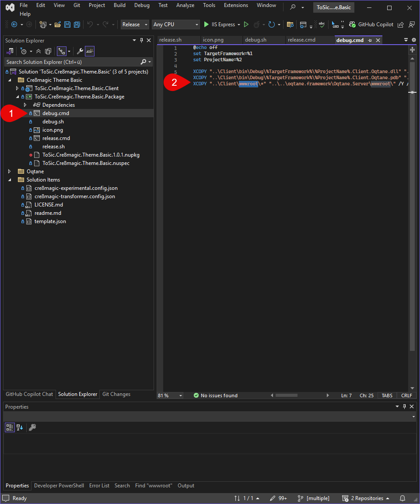Expand the Oqtane folder in the solution tree
The height and width of the screenshot is (504, 420).
point(9,171)
